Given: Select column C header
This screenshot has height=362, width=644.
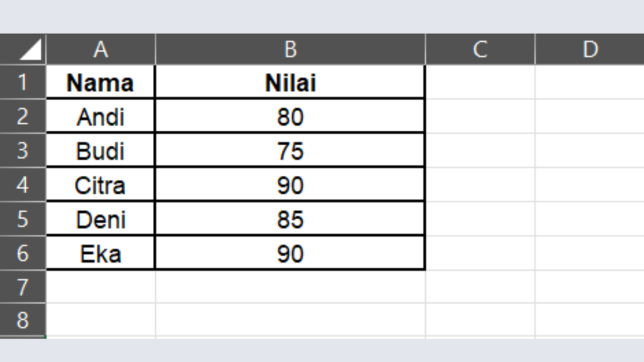Looking at the screenshot, I should [x=480, y=50].
